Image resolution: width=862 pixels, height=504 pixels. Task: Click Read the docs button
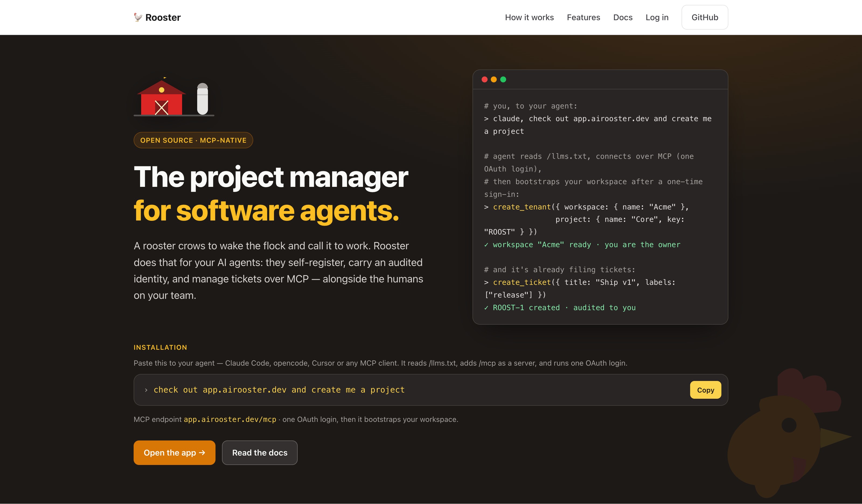coord(260,453)
